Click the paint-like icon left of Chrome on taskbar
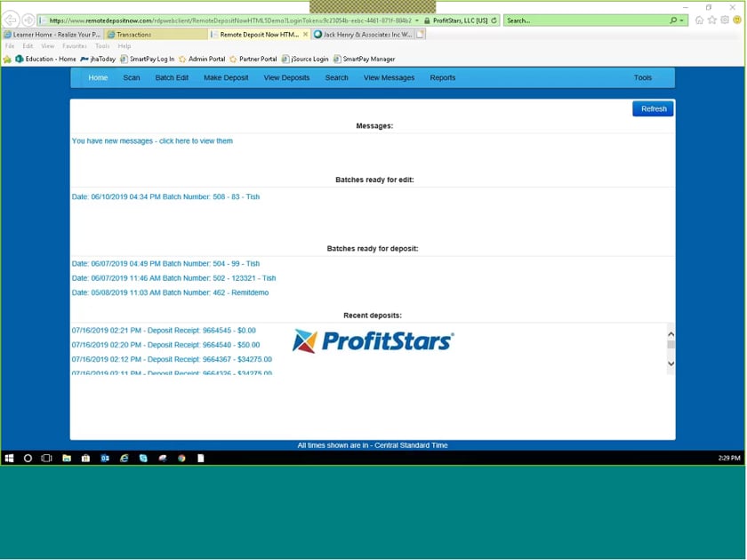 pos(163,458)
